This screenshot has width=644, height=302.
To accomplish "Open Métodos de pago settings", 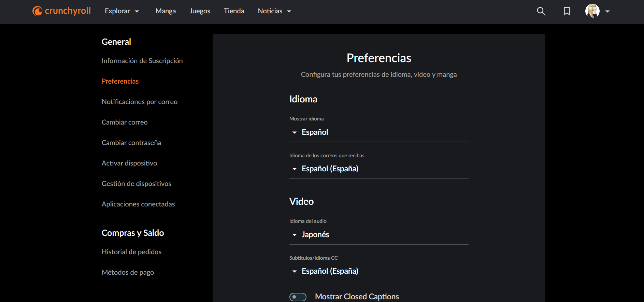I will click(x=128, y=272).
